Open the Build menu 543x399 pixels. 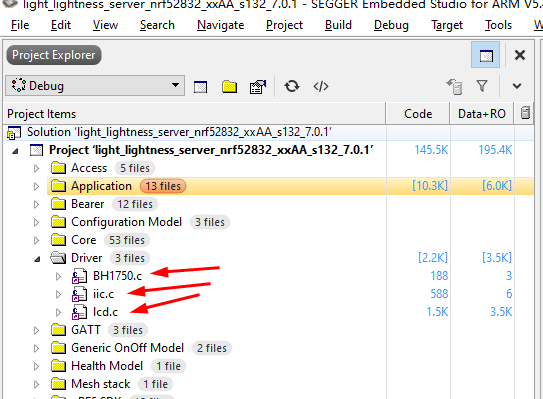338,25
